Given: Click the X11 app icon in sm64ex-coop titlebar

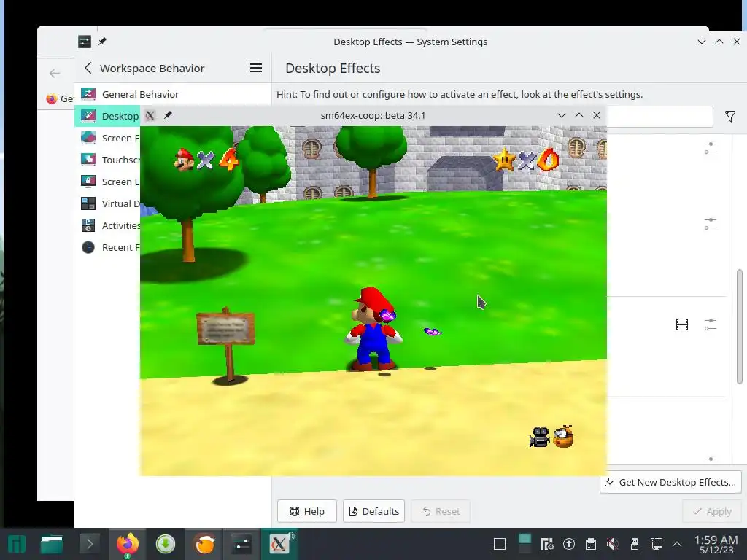Looking at the screenshot, I should click(150, 115).
